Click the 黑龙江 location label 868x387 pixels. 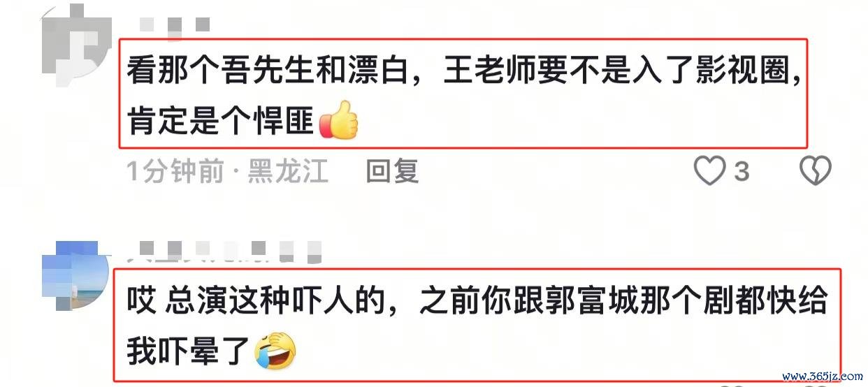[289, 170]
